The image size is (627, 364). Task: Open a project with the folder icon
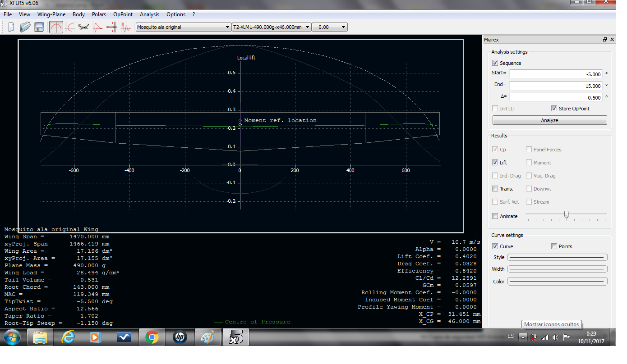[x=25, y=27]
